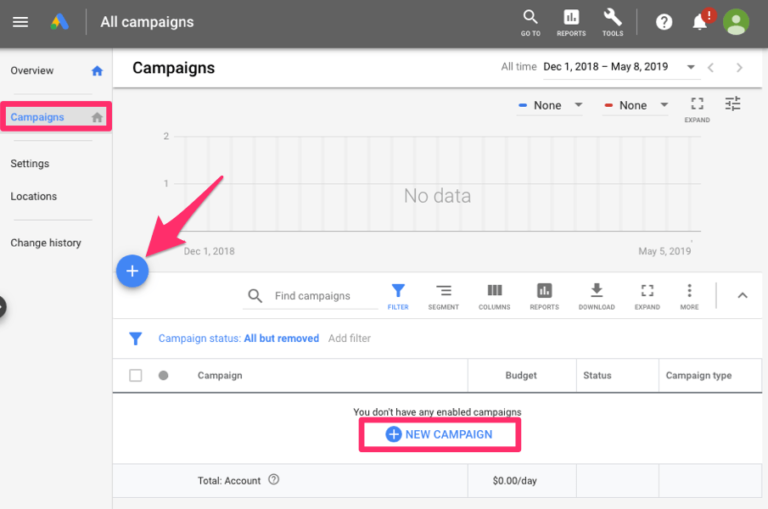
Task: Tick the select-all campaigns checkbox
Action: point(136,376)
